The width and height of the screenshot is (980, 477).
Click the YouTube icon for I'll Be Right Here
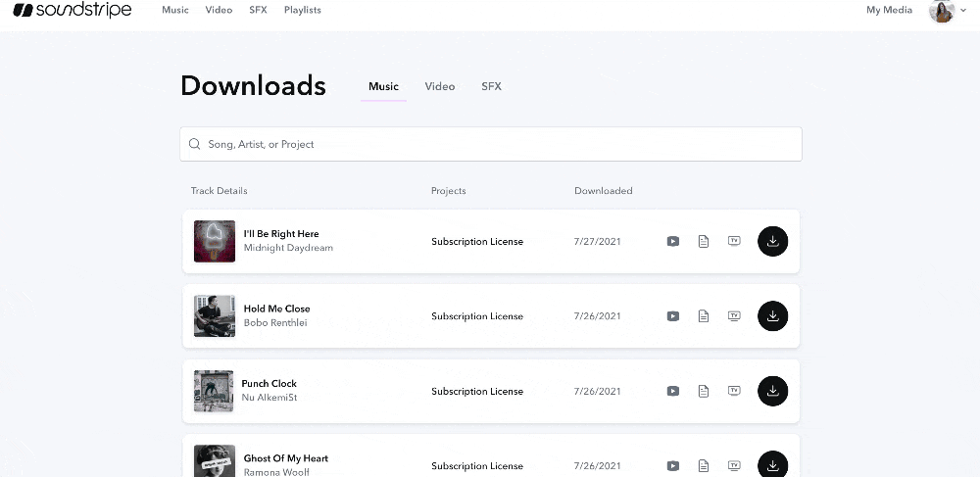673,241
